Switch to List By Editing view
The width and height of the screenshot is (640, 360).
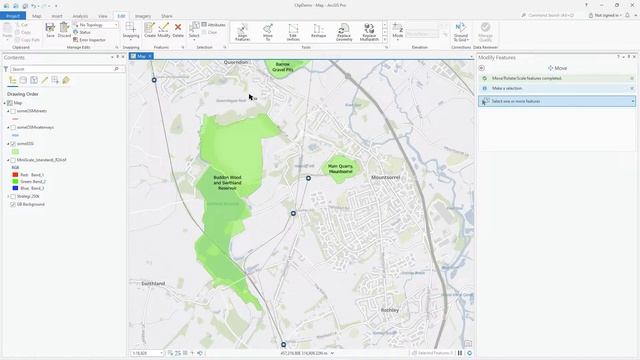click(x=44, y=80)
